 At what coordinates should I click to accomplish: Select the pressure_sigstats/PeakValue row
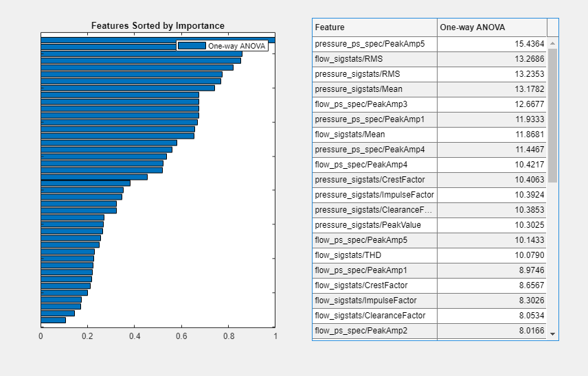coord(374,225)
